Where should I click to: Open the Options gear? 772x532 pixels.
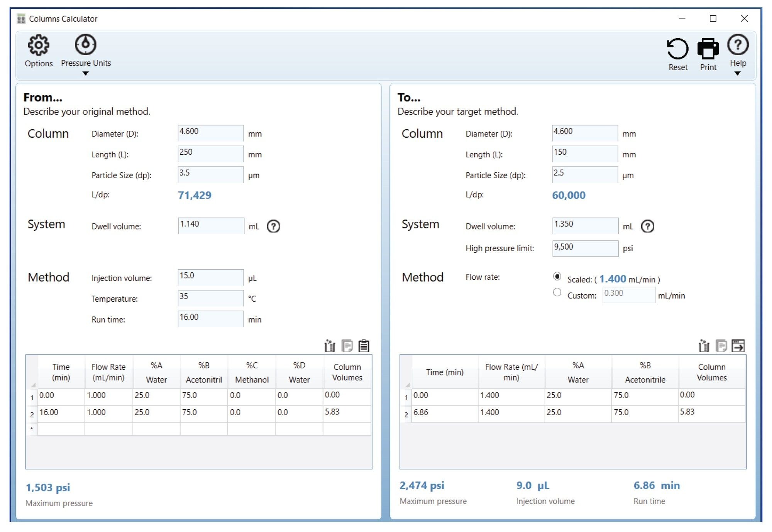[39, 51]
